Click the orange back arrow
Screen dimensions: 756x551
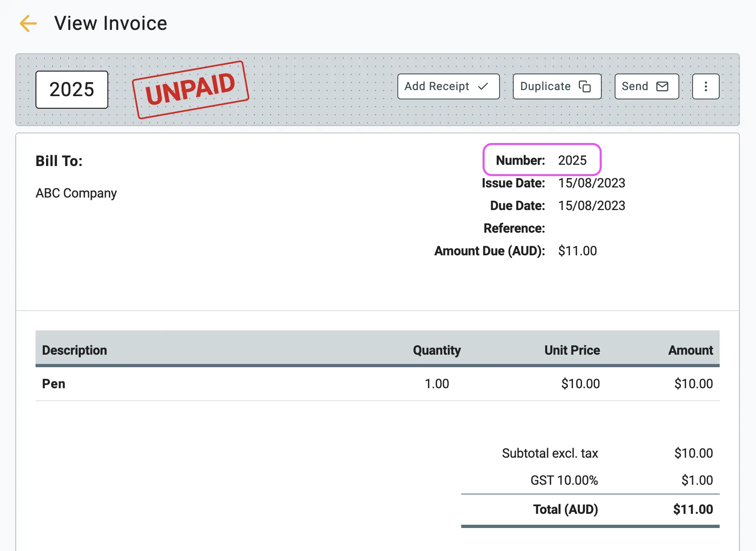tap(28, 23)
